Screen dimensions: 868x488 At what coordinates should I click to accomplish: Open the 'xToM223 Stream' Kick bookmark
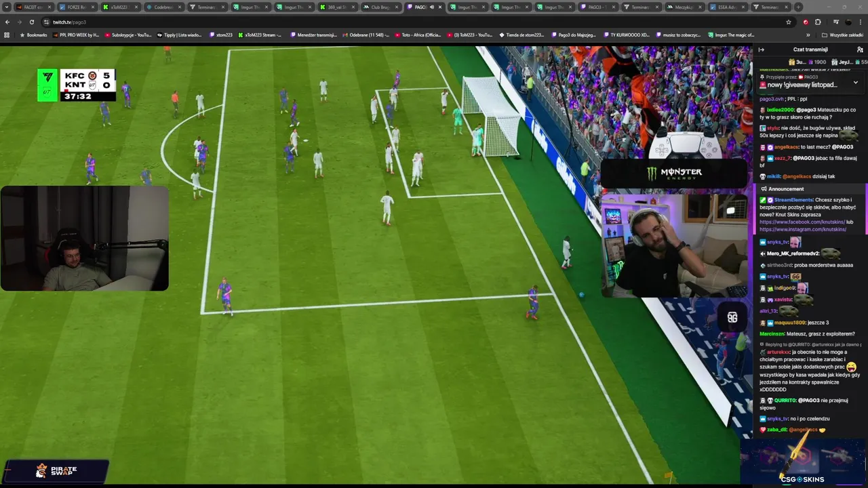point(260,35)
